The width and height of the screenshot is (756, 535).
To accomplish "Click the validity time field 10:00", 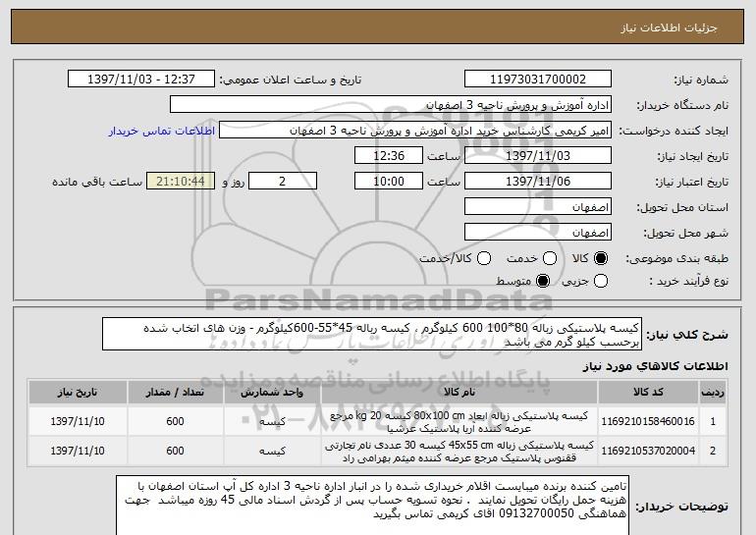I will point(389,182).
